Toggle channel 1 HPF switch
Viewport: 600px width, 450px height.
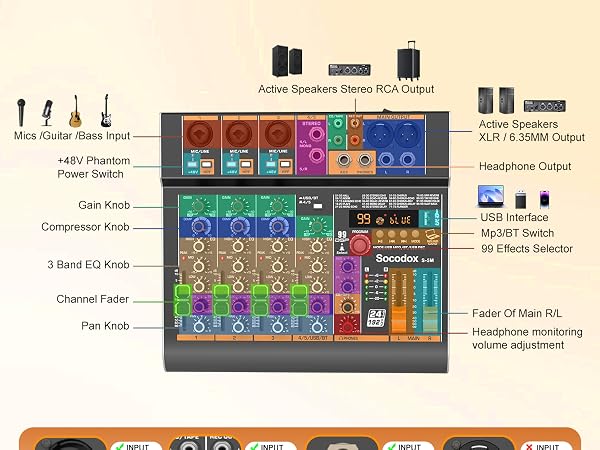pyautogui.click(x=206, y=165)
